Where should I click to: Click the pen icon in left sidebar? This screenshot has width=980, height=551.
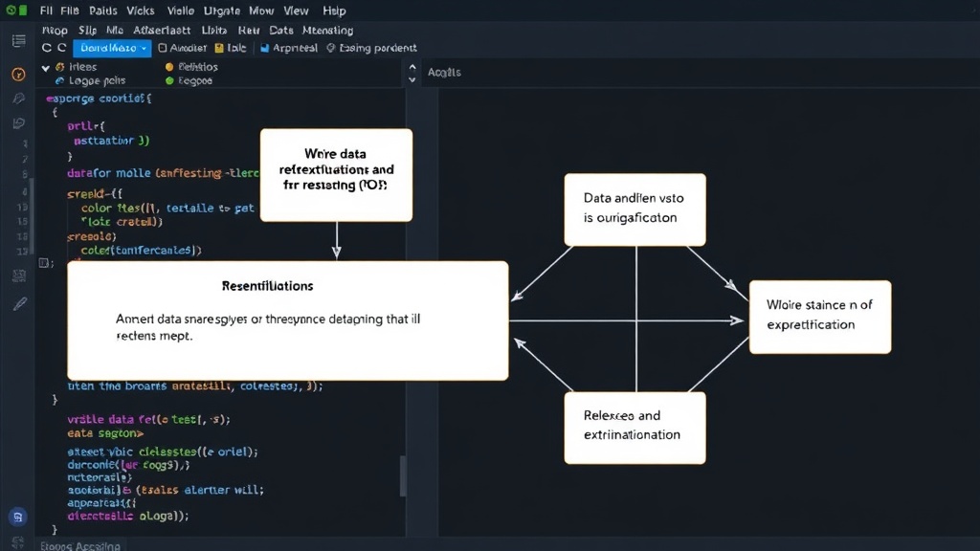click(x=19, y=303)
